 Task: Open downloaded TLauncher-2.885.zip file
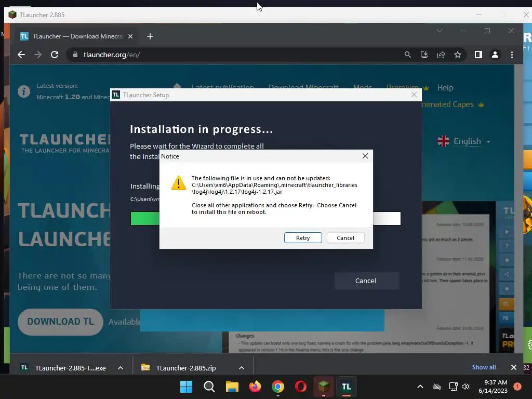click(x=186, y=368)
